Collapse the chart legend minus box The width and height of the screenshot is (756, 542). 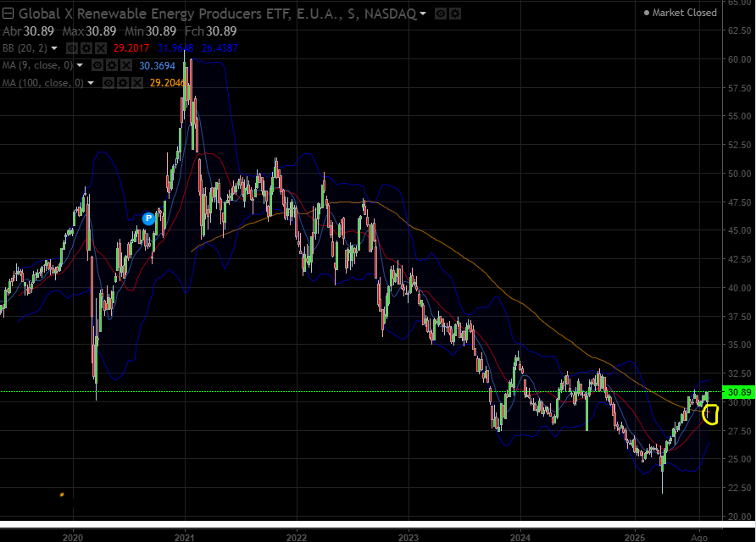[8, 14]
